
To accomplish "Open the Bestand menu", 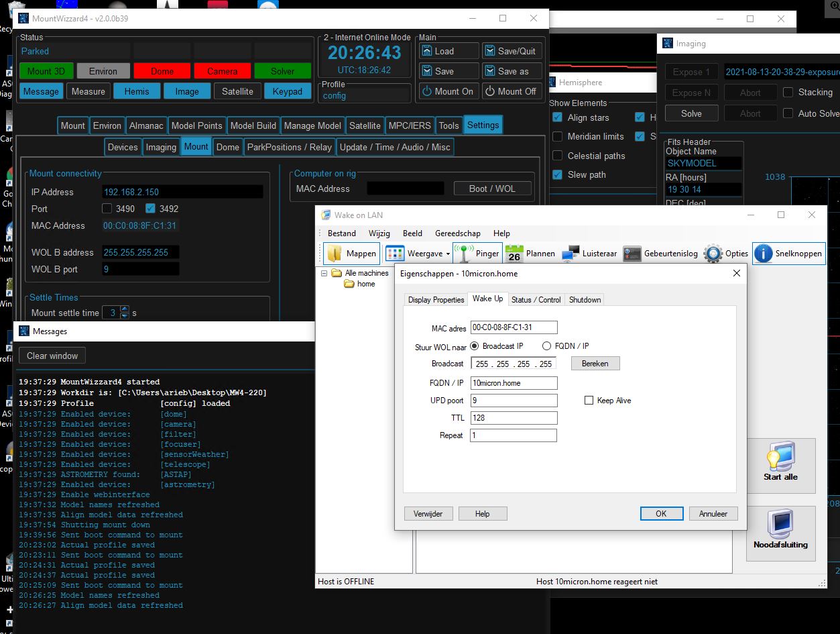I will [341, 233].
